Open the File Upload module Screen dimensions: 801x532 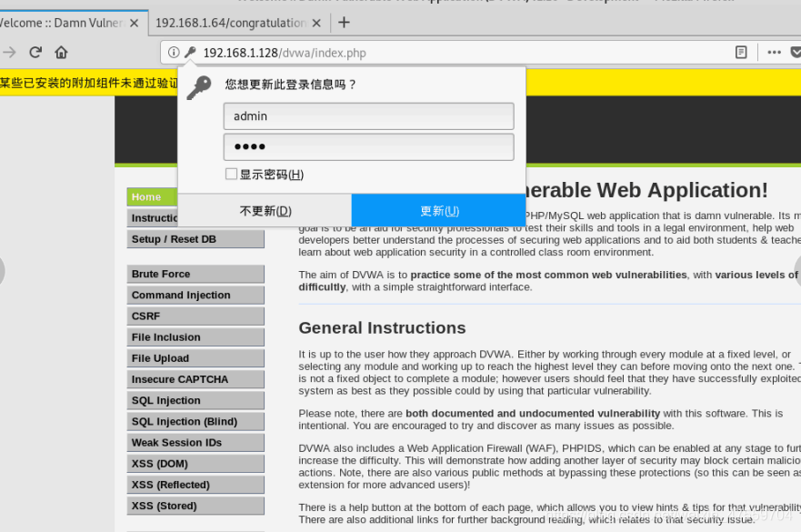point(195,358)
